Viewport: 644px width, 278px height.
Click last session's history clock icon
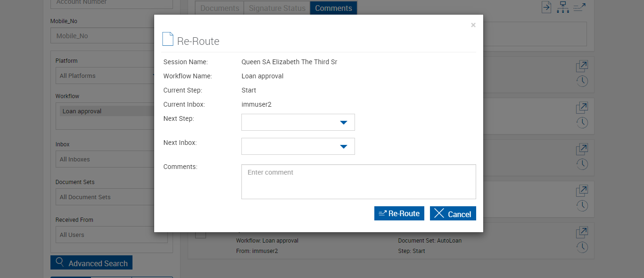point(582,247)
